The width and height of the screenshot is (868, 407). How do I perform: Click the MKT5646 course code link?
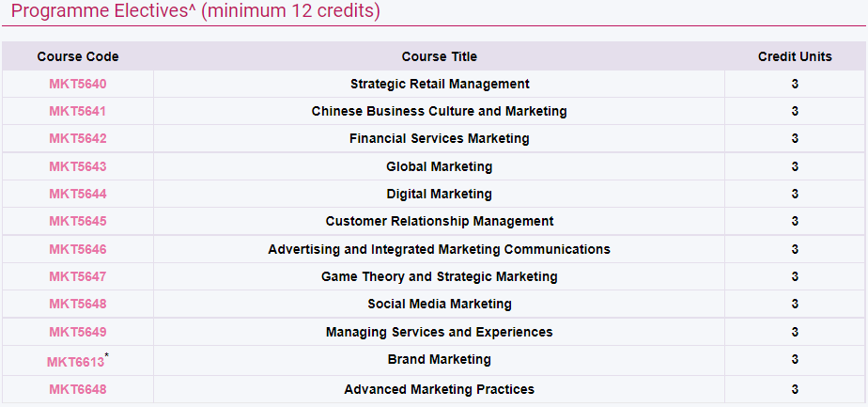tap(77, 249)
